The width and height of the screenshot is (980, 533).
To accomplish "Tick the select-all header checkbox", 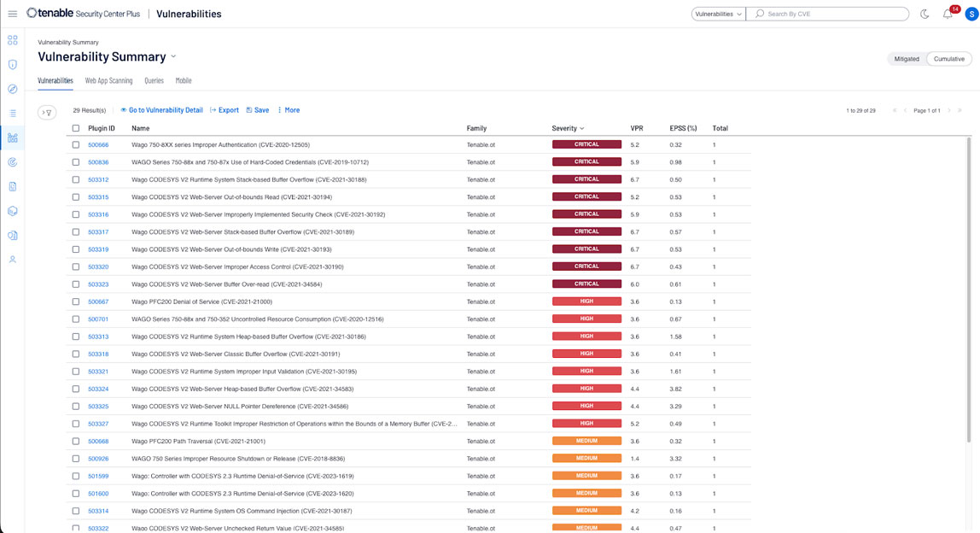I will [76, 128].
